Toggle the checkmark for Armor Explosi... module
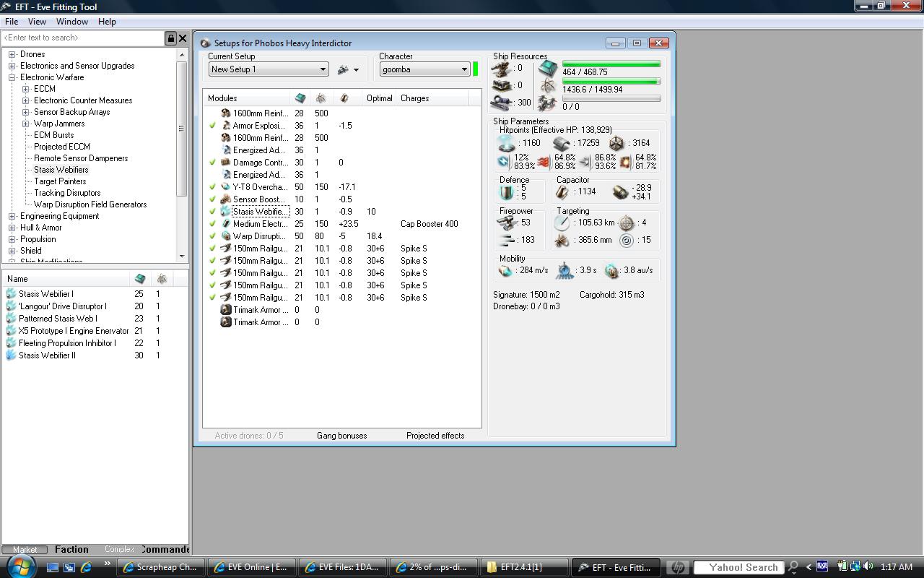 tap(212, 126)
